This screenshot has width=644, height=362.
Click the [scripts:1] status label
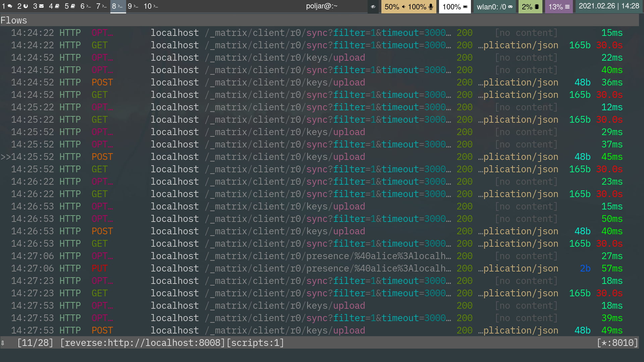coord(255,343)
